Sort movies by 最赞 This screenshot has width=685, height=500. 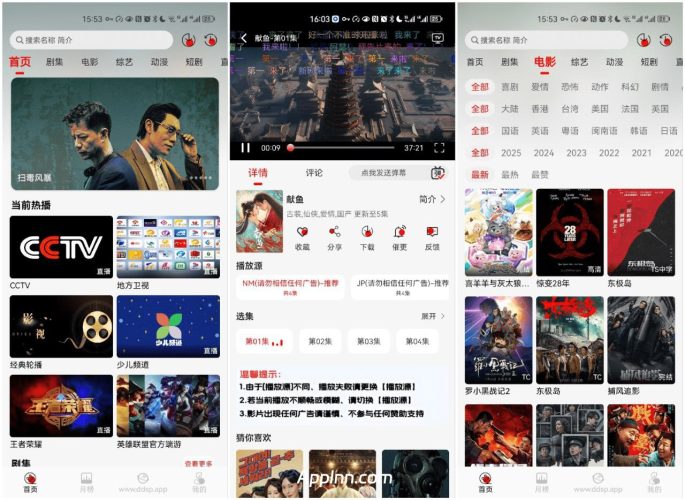pyautogui.click(x=540, y=175)
